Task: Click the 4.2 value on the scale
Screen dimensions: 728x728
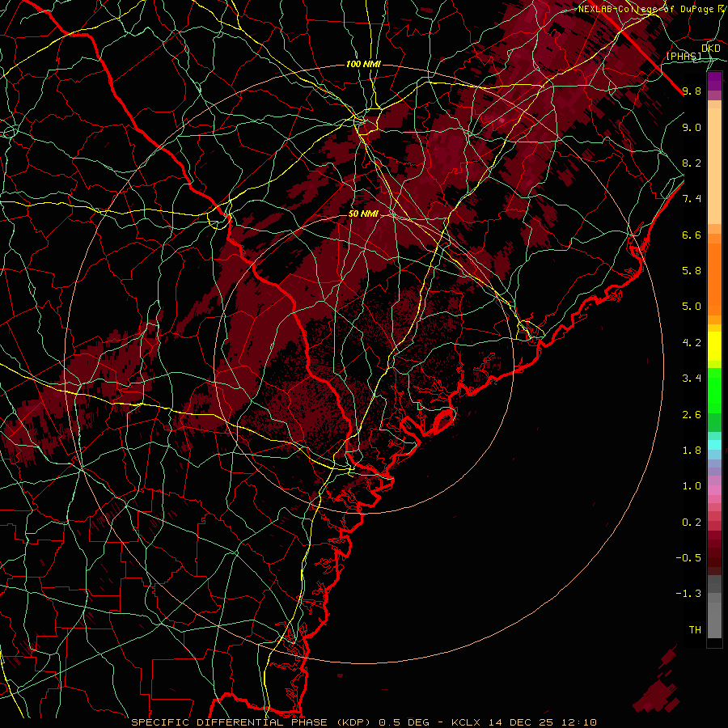Action: (x=692, y=343)
